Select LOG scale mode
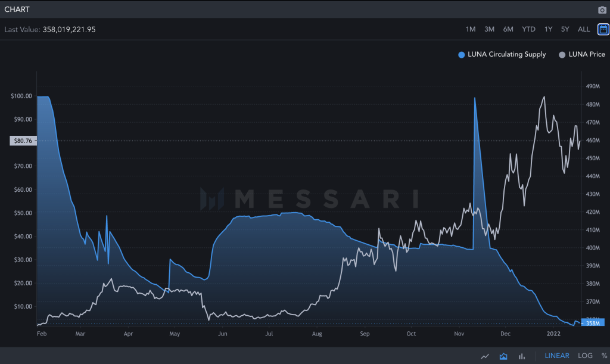Viewport: 610px width, 364px height. coord(585,356)
